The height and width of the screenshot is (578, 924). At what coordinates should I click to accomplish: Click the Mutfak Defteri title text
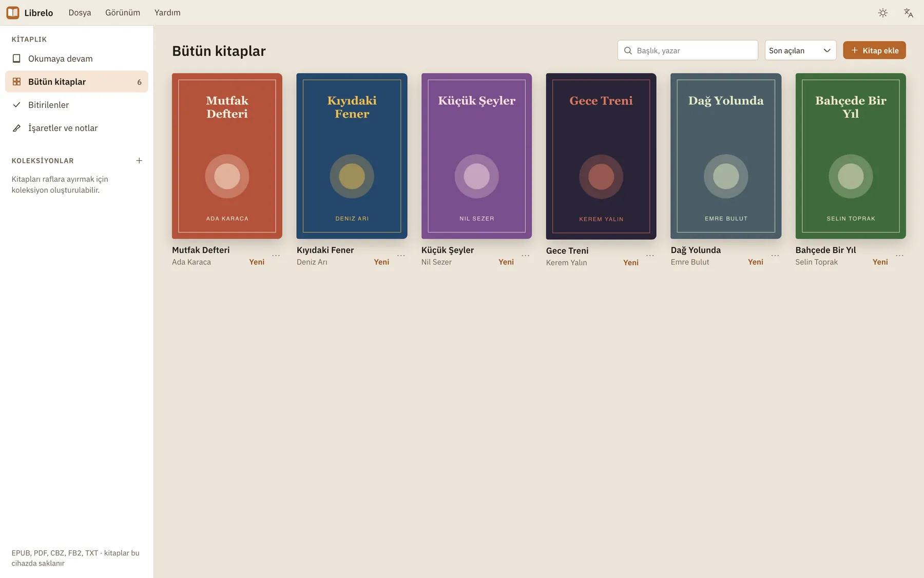pyautogui.click(x=201, y=250)
